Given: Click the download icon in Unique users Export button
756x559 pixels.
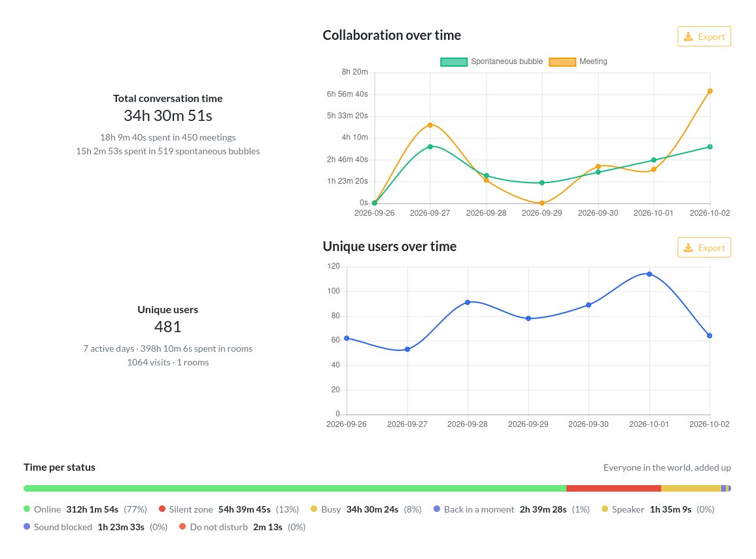Looking at the screenshot, I should coord(689,248).
